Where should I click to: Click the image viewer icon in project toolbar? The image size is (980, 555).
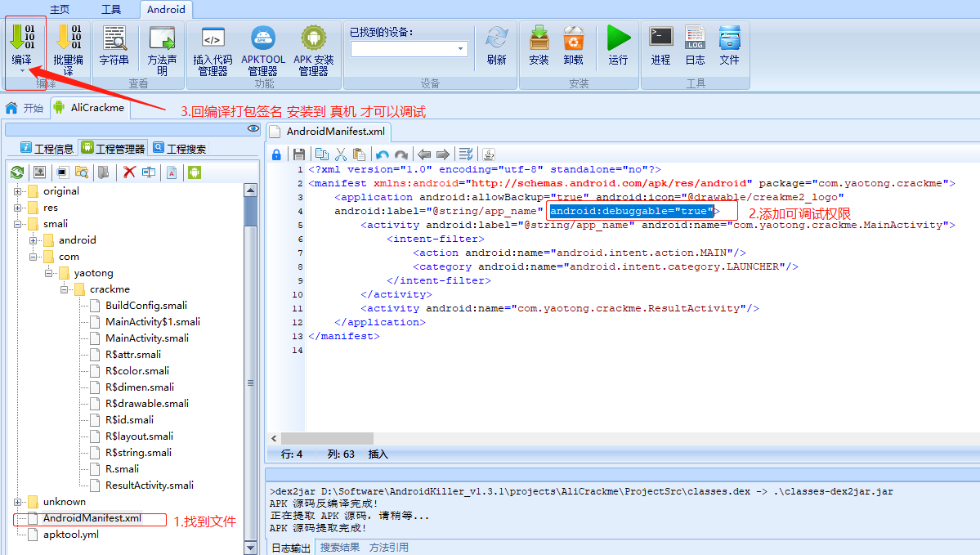(39, 172)
